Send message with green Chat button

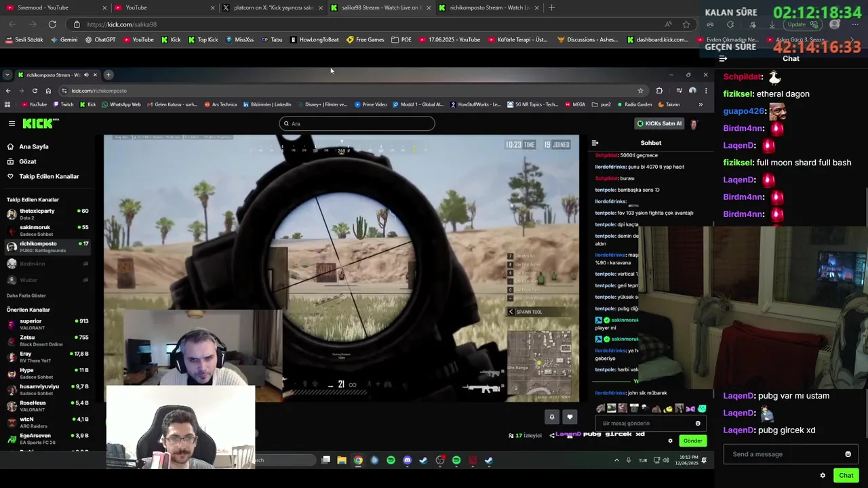[x=846, y=475]
